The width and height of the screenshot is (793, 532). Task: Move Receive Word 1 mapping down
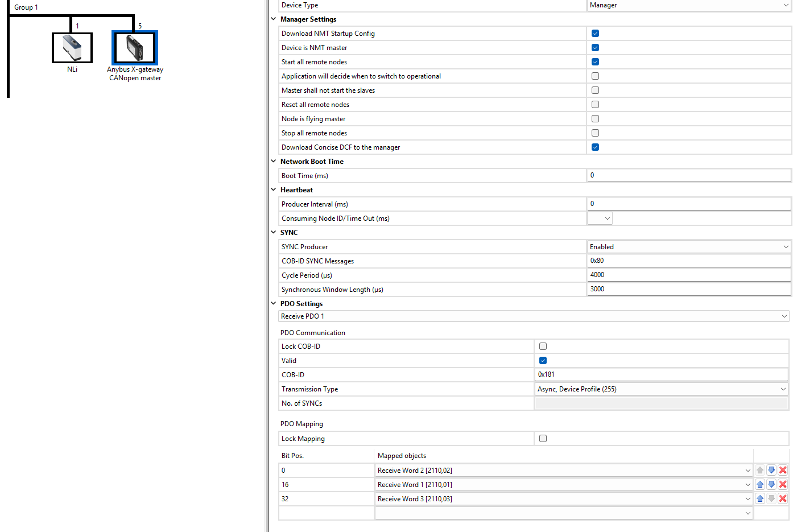pos(771,484)
